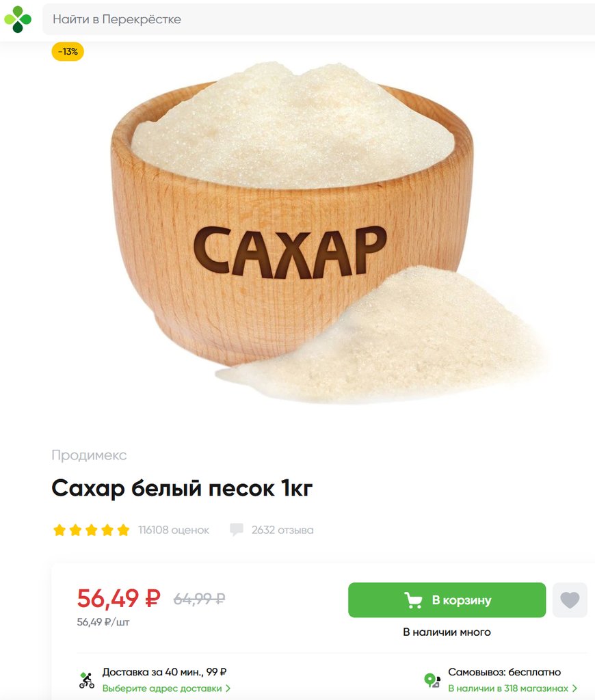Click the shopping cart icon in the green button

[413, 600]
